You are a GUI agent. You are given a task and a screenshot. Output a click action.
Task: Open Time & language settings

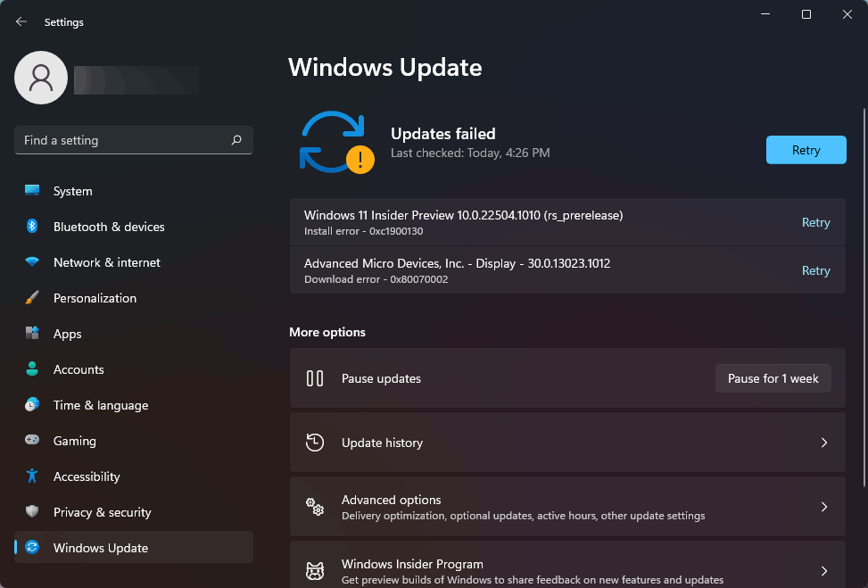point(100,405)
